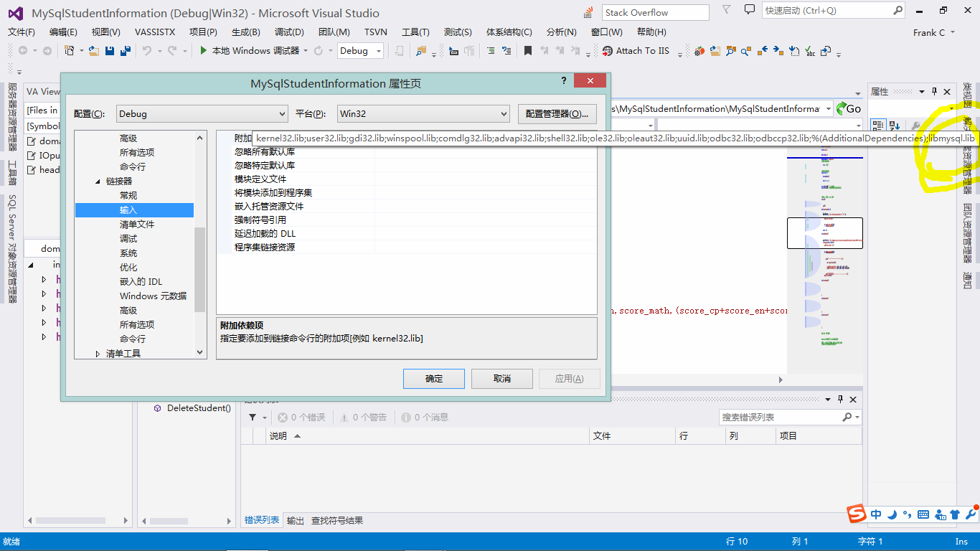
Task: Click the Undo arrow in toolbar
Action: coord(146,51)
